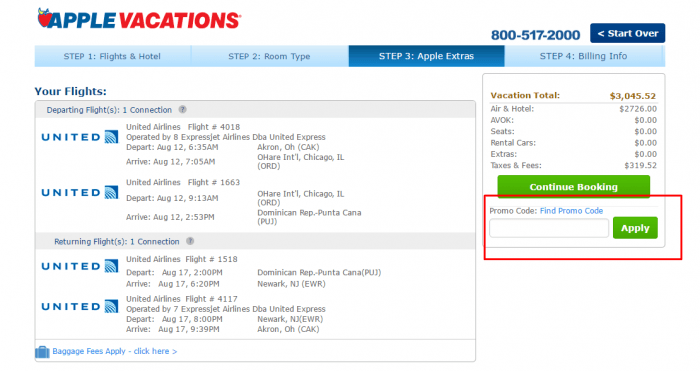Click help icon beside Departing Flight(s) connection
The width and height of the screenshot is (700, 371).
[183, 109]
